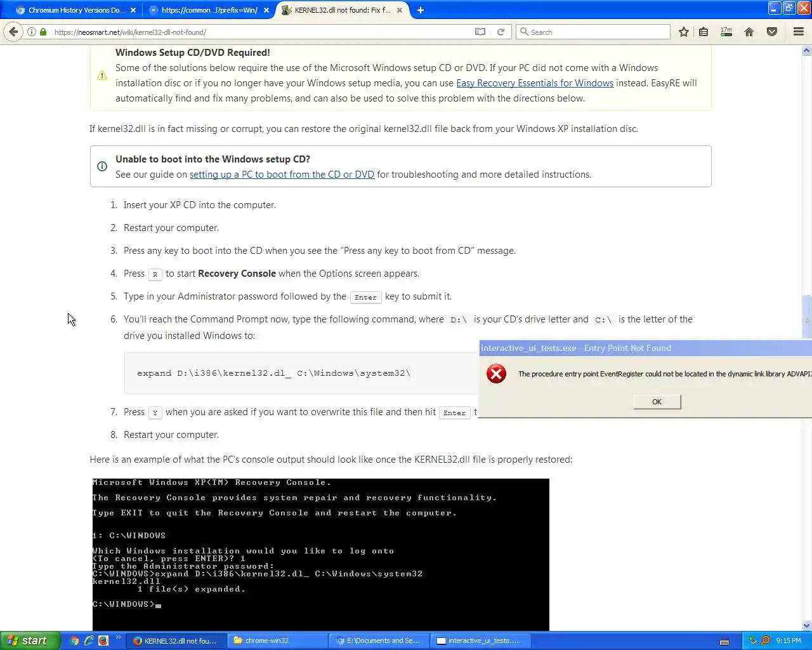Launch Internet Explorer from quick launch
Screen dimensions: 812x650
click(89, 640)
